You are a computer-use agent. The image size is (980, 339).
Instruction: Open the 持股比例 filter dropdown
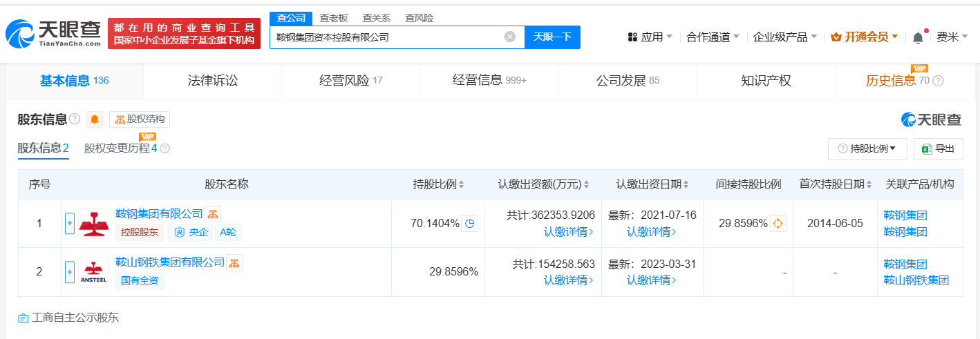867,148
